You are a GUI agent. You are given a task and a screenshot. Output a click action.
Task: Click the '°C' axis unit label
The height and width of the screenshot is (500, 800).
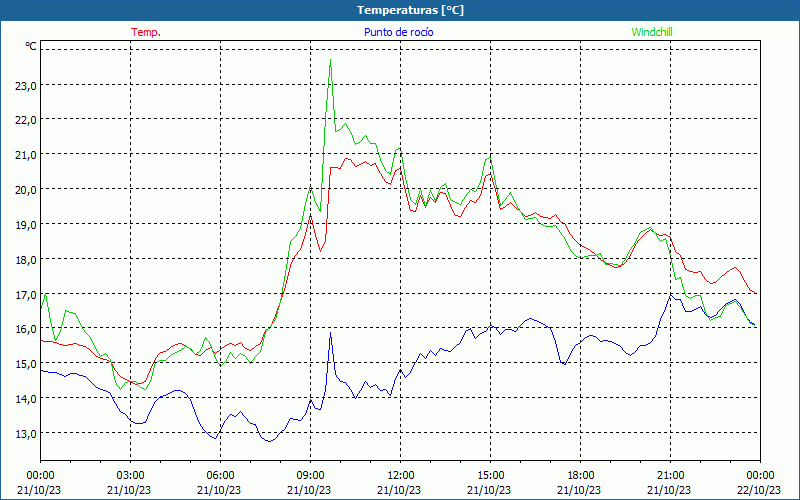pyautogui.click(x=31, y=46)
